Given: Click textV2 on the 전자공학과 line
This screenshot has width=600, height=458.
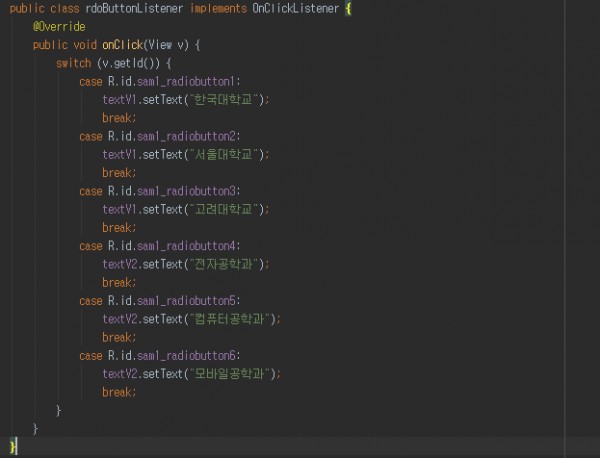Looking at the screenshot, I should point(119,264).
